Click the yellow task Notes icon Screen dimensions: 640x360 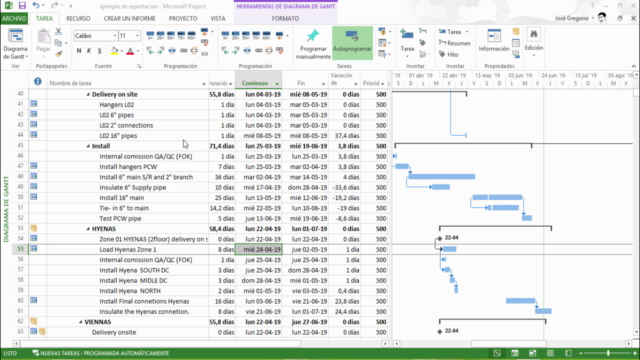coord(516,32)
